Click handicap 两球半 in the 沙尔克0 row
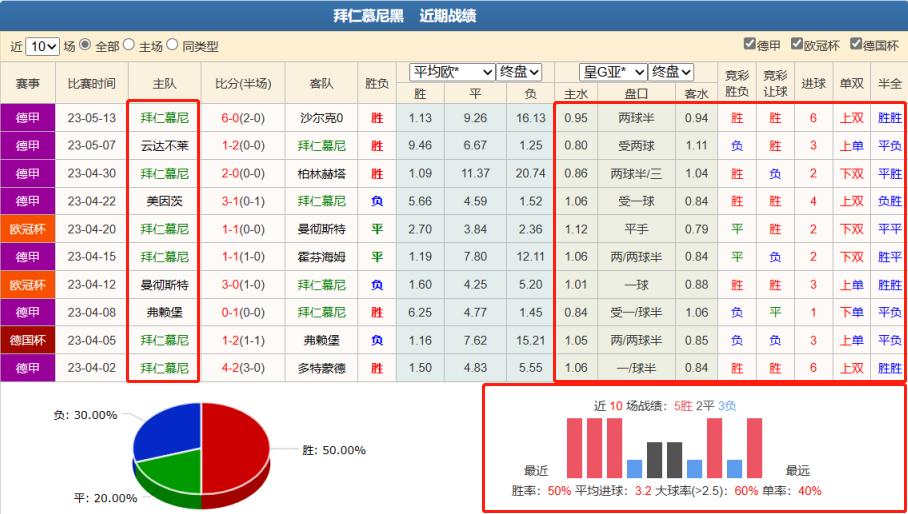Viewport: 908px width, 514px height. coord(636,118)
